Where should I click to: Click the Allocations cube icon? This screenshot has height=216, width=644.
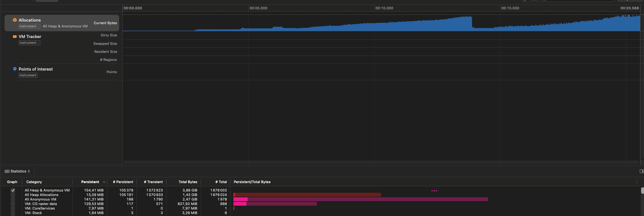pyautogui.click(x=14, y=20)
